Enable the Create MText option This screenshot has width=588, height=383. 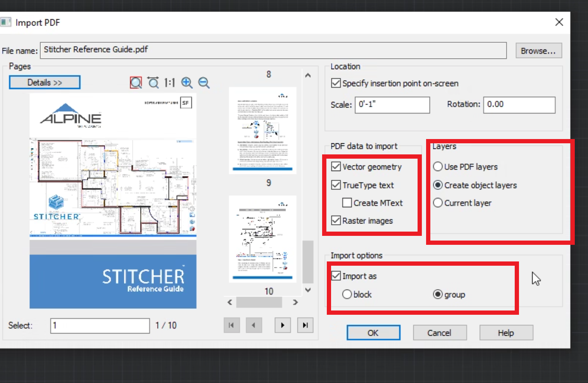tap(347, 203)
